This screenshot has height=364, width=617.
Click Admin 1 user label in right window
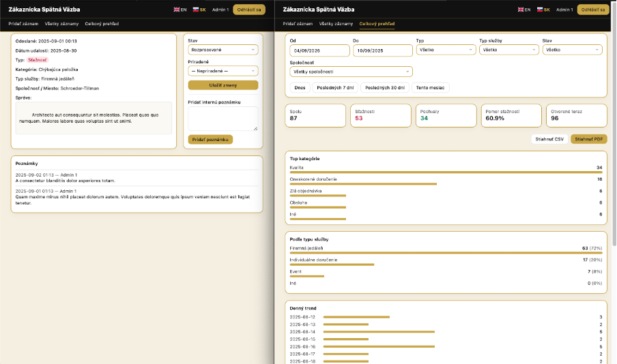[x=564, y=10]
